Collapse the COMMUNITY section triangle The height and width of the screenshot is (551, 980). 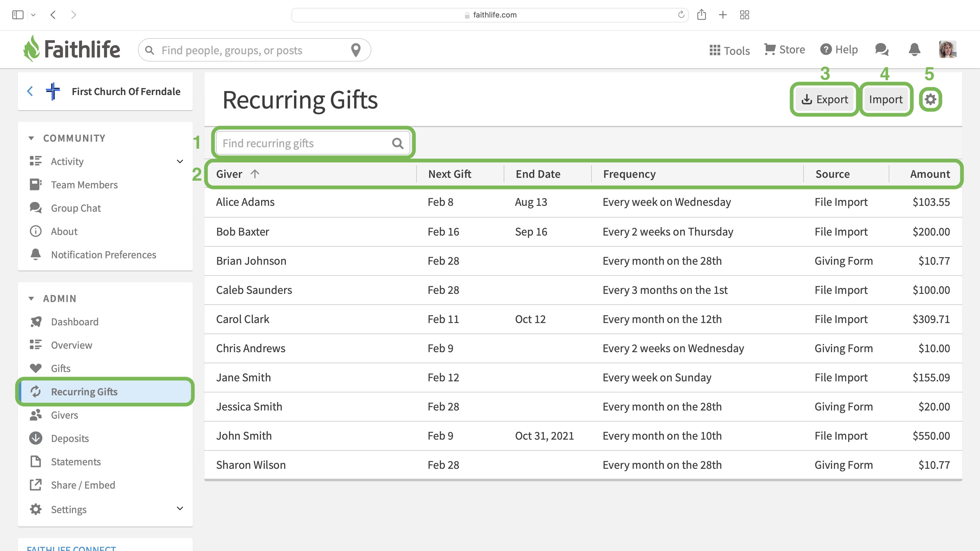point(31,138)
